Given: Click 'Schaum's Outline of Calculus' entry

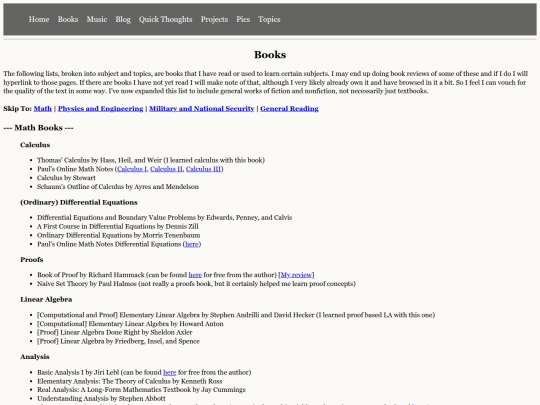Looking at the screenshot, I should [x=118, y=187].
